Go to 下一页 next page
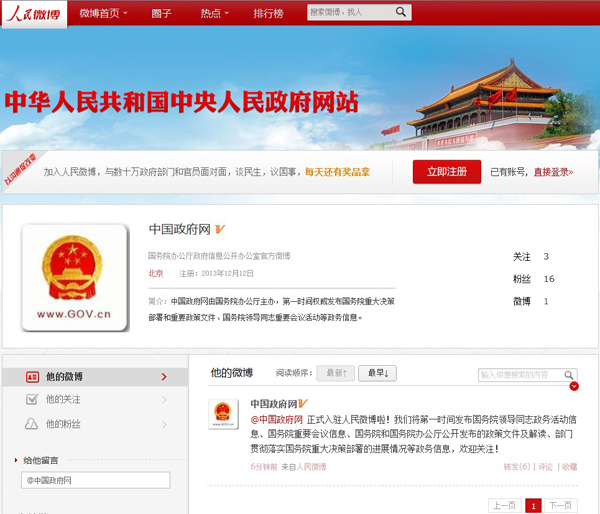This screenshot has width=600, height=514. (x=561, y=505)
